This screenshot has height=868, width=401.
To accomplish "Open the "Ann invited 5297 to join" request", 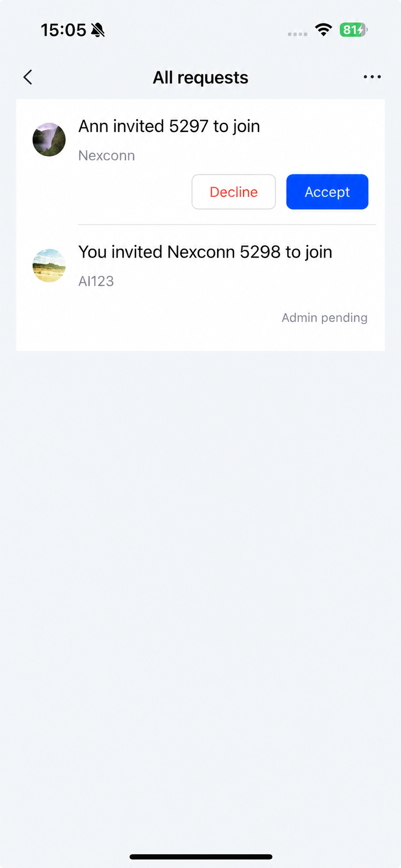I will pyautogui.click(x=169, y=126).
